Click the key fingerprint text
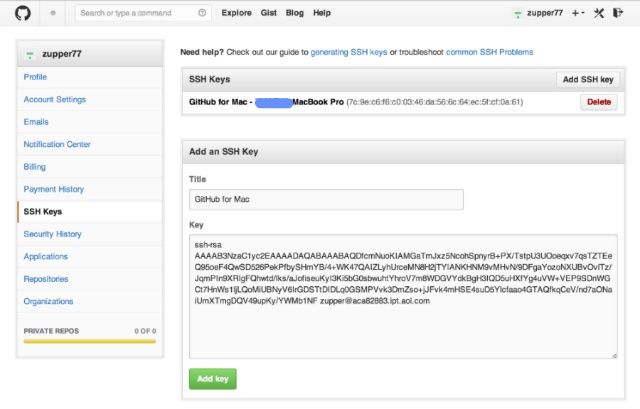640x409 pixels. [435, 102]
